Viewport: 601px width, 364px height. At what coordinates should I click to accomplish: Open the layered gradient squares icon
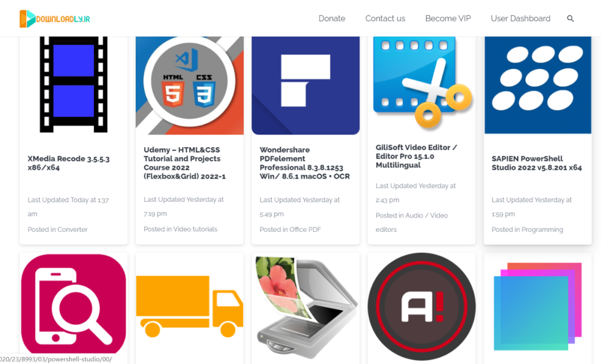coord(538,306)
